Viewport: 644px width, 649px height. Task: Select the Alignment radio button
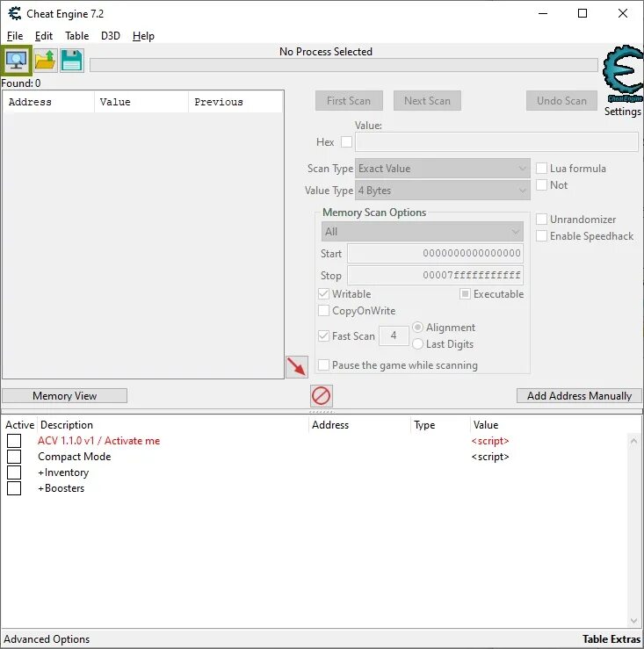417,328
